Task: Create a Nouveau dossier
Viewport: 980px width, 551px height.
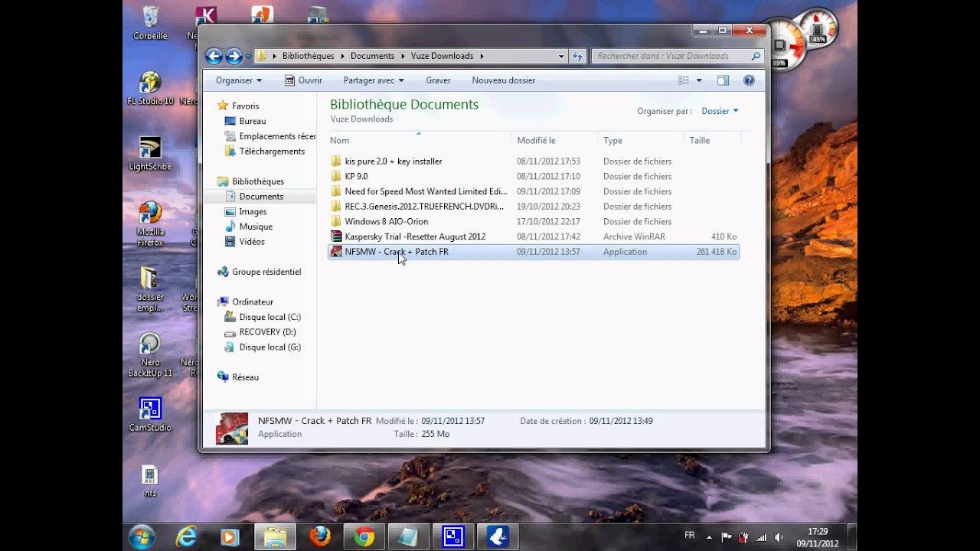Action: pyautogui.click(x=503, y=80)
